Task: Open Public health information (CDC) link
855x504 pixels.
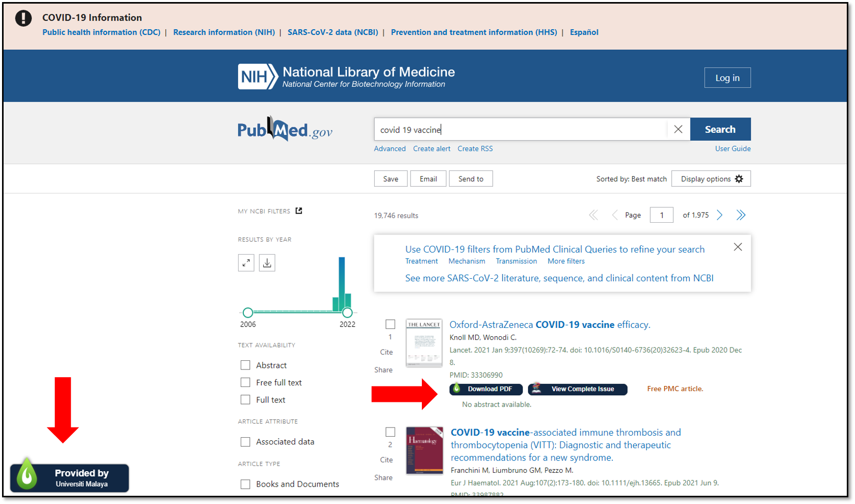Action: point(101,32)
